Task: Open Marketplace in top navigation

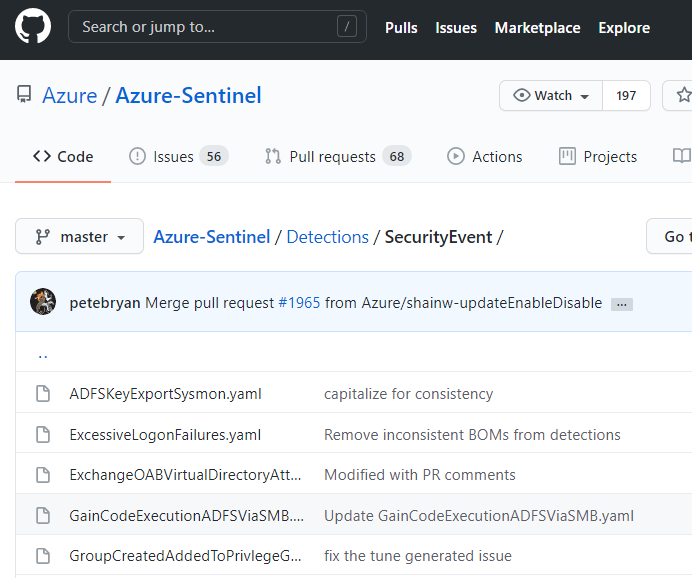Action: [537, 28]
